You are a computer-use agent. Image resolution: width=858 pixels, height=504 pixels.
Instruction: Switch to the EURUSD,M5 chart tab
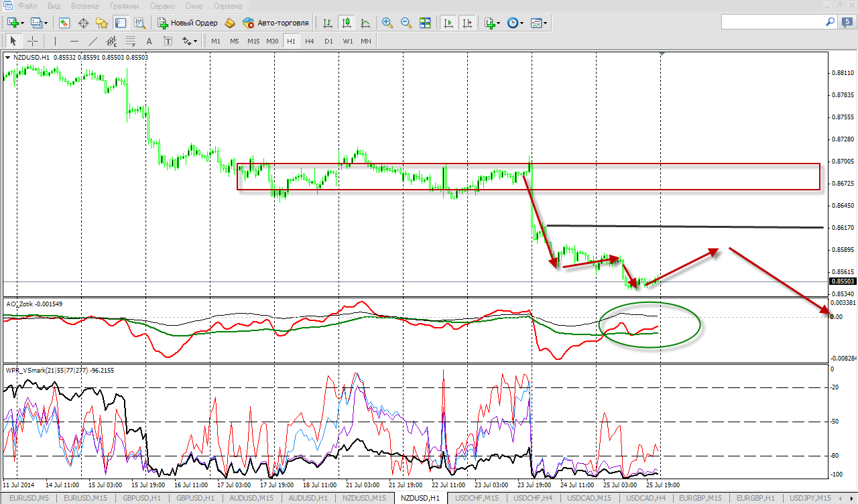click(27, 498)
